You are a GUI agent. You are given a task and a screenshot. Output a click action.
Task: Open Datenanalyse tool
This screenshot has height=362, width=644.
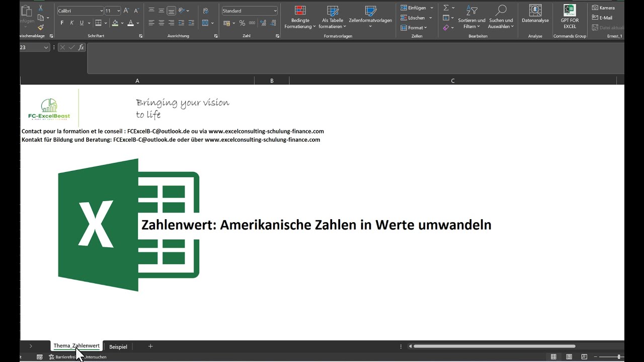[x=535, y=15]
